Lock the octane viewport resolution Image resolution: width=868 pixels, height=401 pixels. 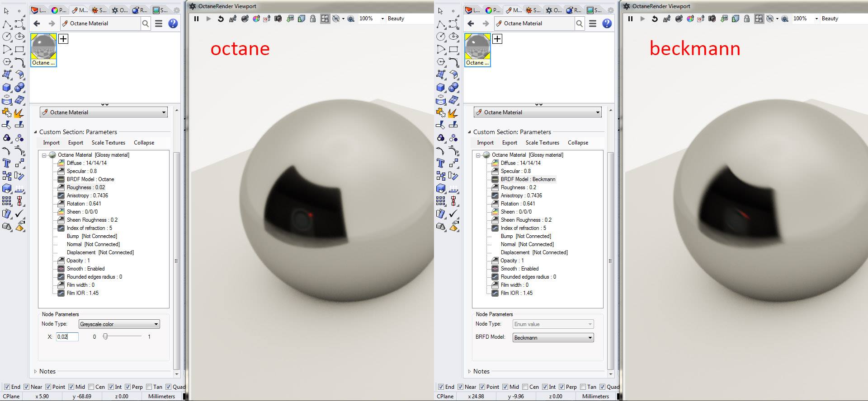(x=312, y=19)
